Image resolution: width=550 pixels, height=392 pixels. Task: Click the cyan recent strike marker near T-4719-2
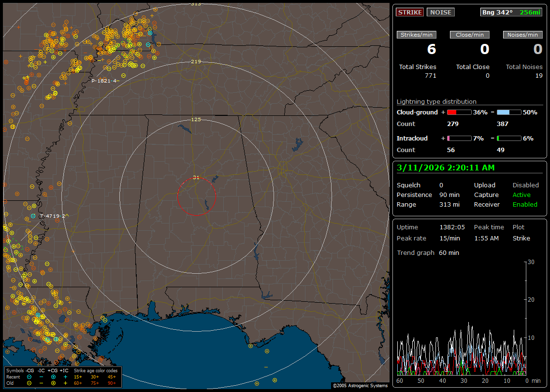click(x=33, y=216)
